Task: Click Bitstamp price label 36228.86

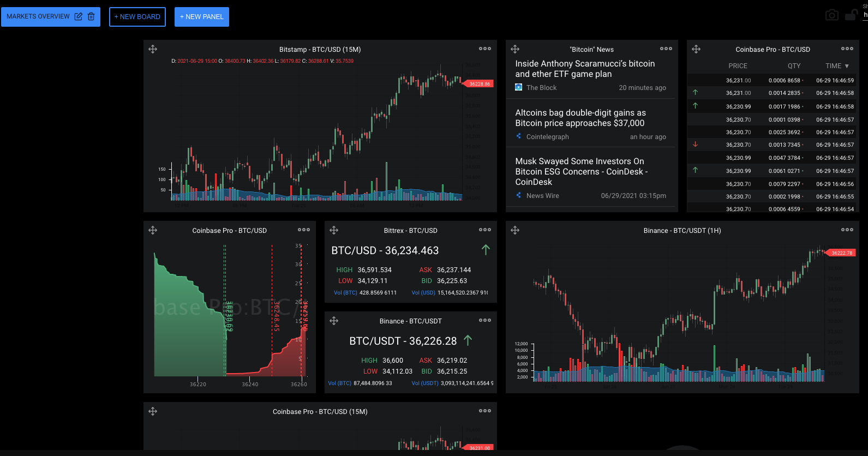Action: pos(480,83)
